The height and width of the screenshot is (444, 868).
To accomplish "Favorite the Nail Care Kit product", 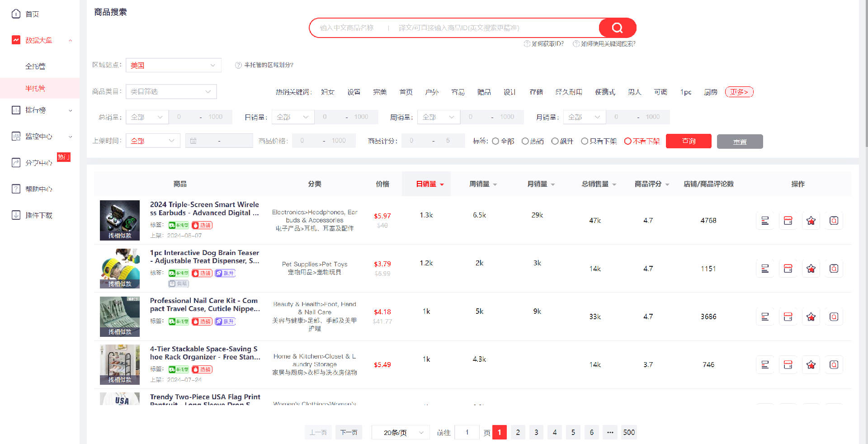I will (811, 316).
